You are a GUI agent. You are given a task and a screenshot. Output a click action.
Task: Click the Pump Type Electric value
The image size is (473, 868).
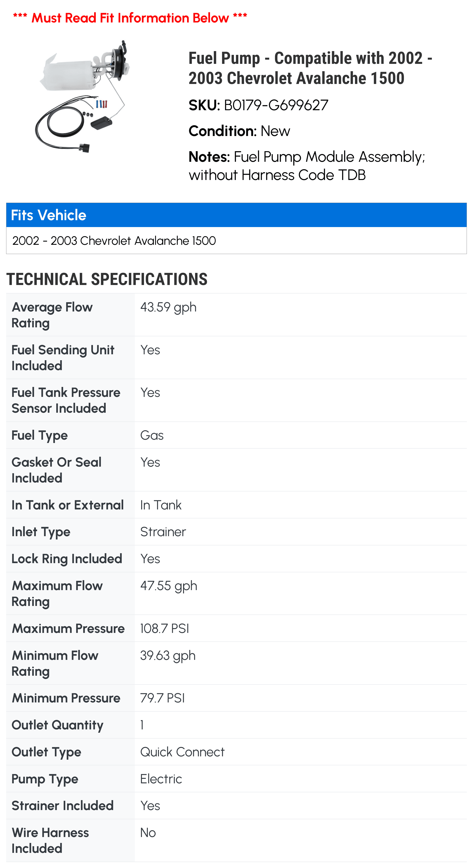(161, 779)
